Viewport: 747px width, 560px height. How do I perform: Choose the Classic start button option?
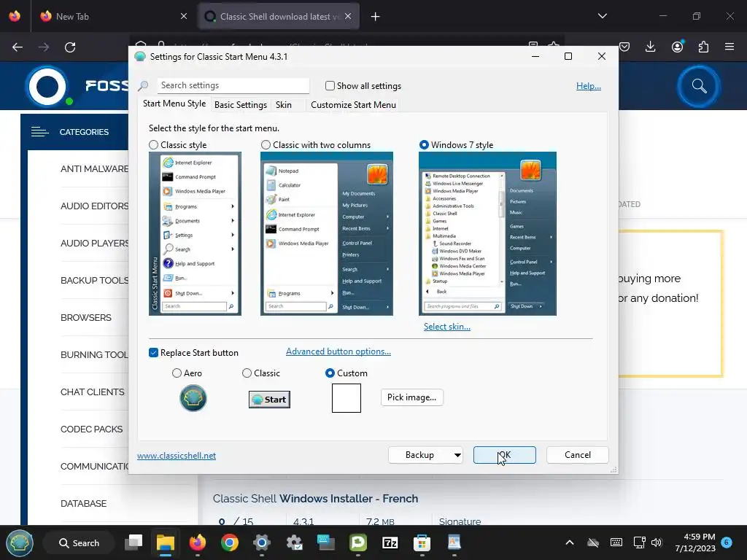[247, 373]
